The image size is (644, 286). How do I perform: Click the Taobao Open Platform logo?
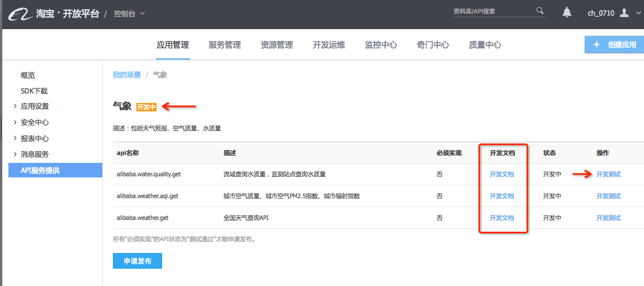54,13
